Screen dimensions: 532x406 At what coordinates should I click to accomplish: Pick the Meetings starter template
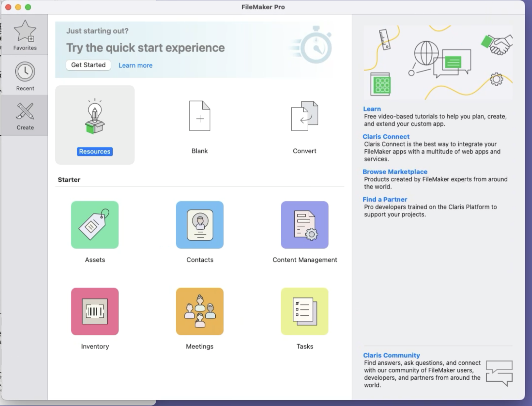tap(200, 312)
